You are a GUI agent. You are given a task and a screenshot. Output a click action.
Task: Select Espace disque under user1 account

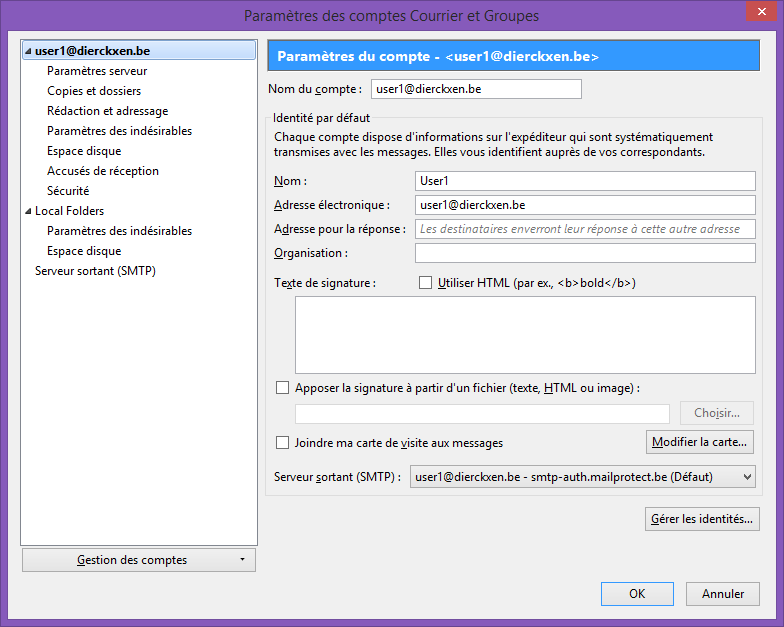[84, 151]
